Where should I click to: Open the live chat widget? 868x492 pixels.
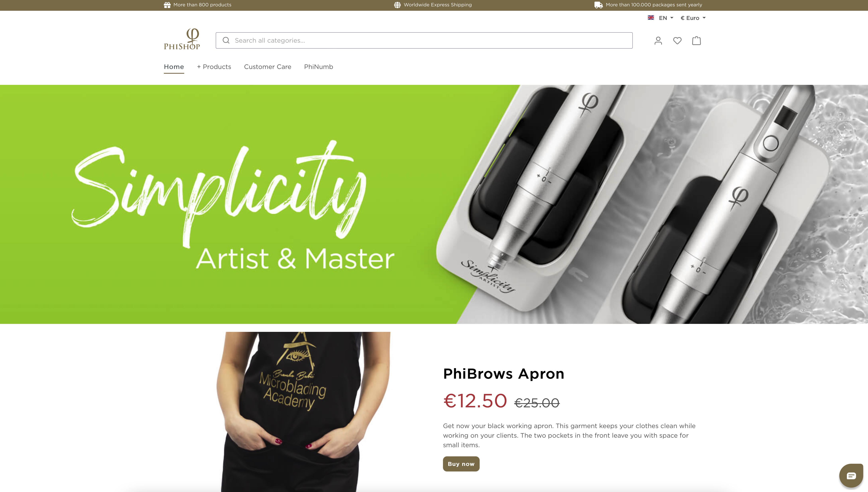pyautogui.click(x=851, y=476)
